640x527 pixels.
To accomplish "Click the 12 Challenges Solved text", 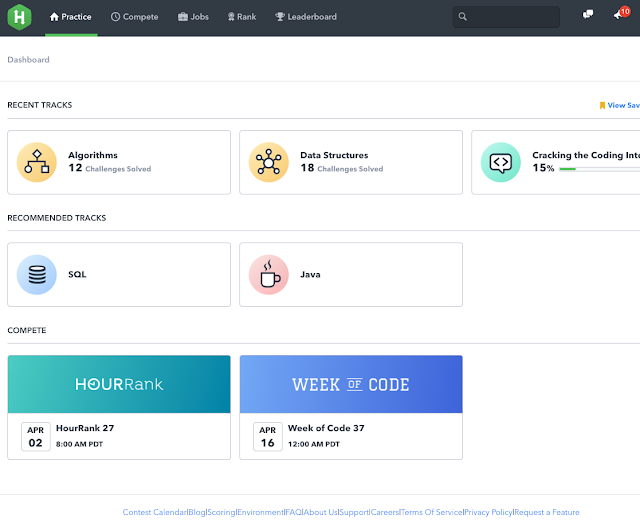I will click(110, 168).
